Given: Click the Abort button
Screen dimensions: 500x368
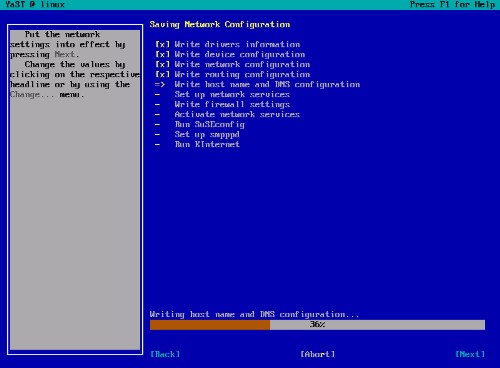Looking at the screenshot, I should [x=317, y=354].
